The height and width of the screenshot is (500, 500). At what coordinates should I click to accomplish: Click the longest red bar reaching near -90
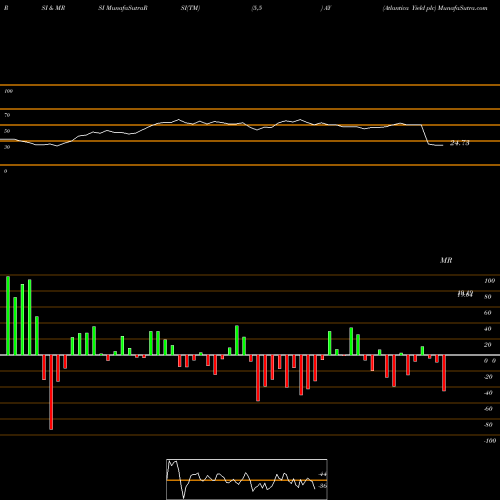tap(51, 392)
